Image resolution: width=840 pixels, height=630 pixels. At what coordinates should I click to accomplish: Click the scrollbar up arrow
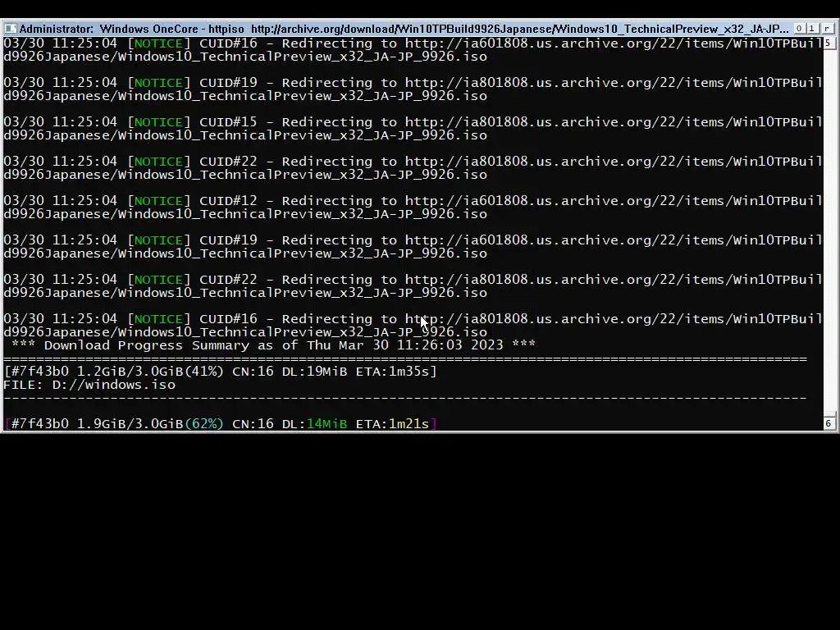point(829,43)
